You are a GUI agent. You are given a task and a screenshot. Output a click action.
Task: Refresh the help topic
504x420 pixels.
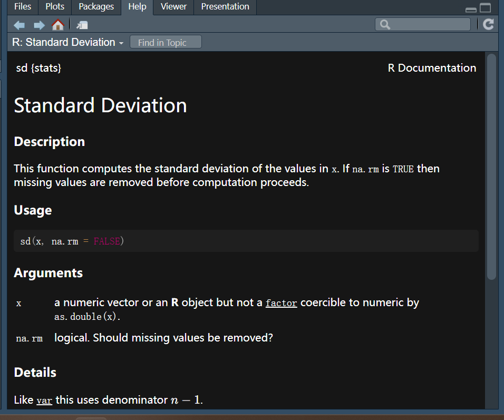pos(489,24)
